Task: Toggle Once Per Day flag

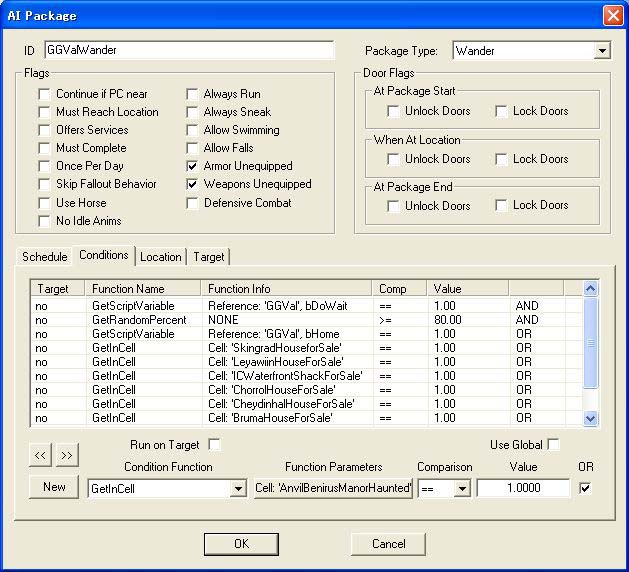Action: click(44, 166)
